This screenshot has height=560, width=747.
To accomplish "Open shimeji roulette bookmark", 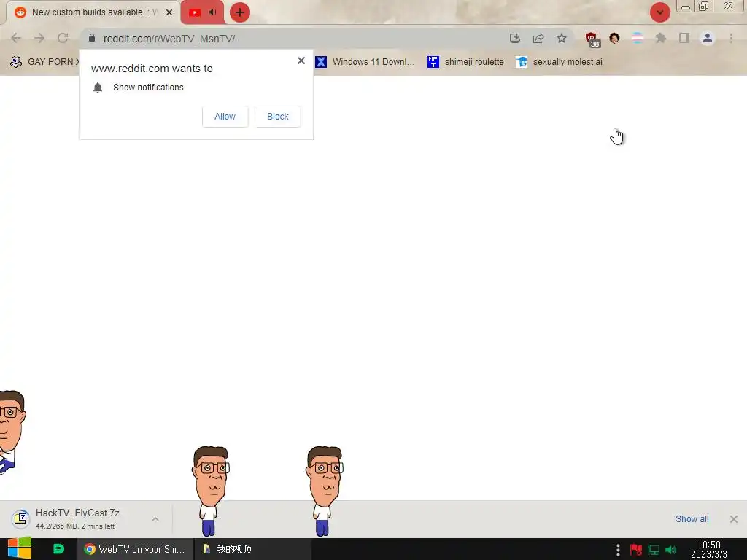I will coord(465,62).
